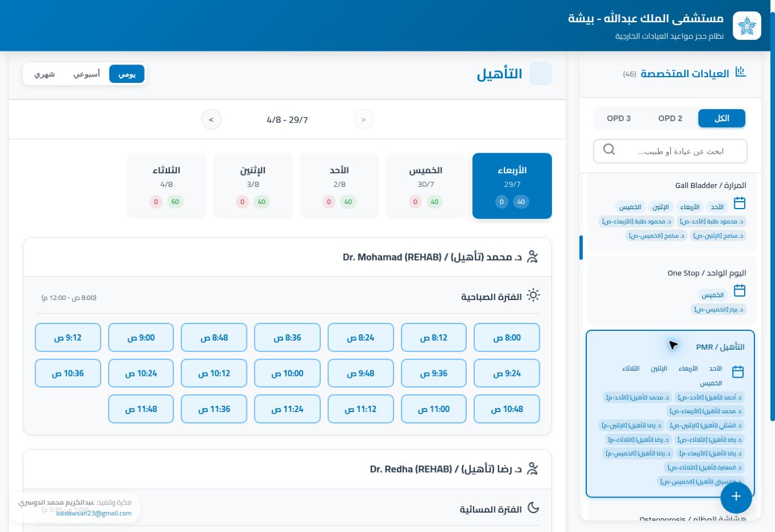Image resolution: width=775 pixels, height=532 pixels.
Task: Click the morning period sun icon
Action: click(533, 295)
